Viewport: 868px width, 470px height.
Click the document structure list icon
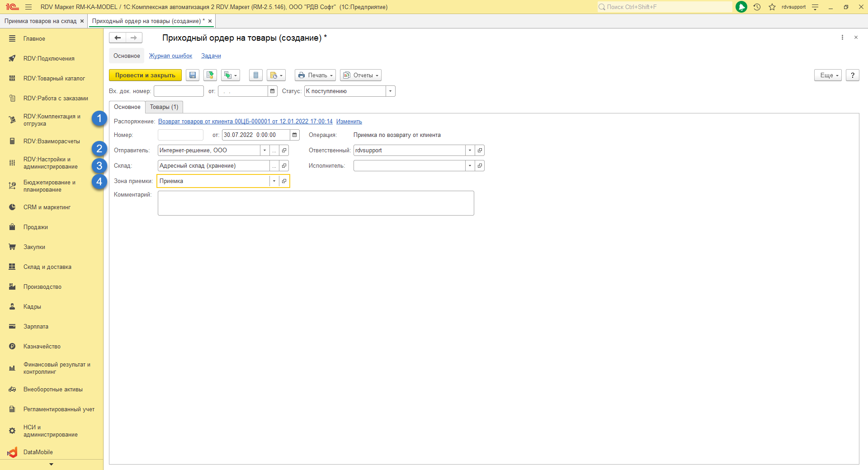tap(256, 75)
